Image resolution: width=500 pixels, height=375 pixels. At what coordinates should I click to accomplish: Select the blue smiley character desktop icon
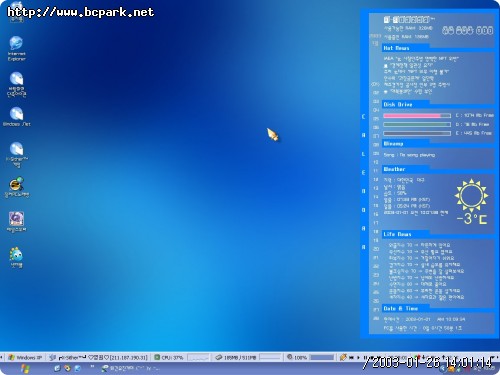pos(16,257)
